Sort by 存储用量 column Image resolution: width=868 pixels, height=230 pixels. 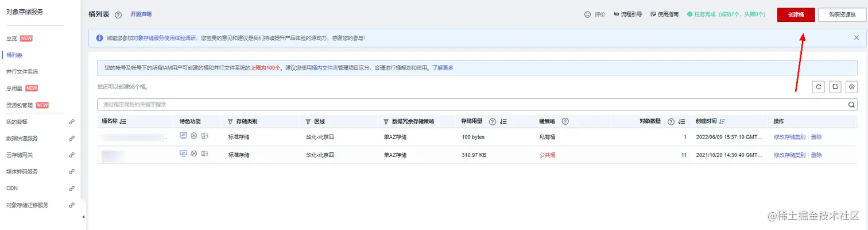coord(503,122)
